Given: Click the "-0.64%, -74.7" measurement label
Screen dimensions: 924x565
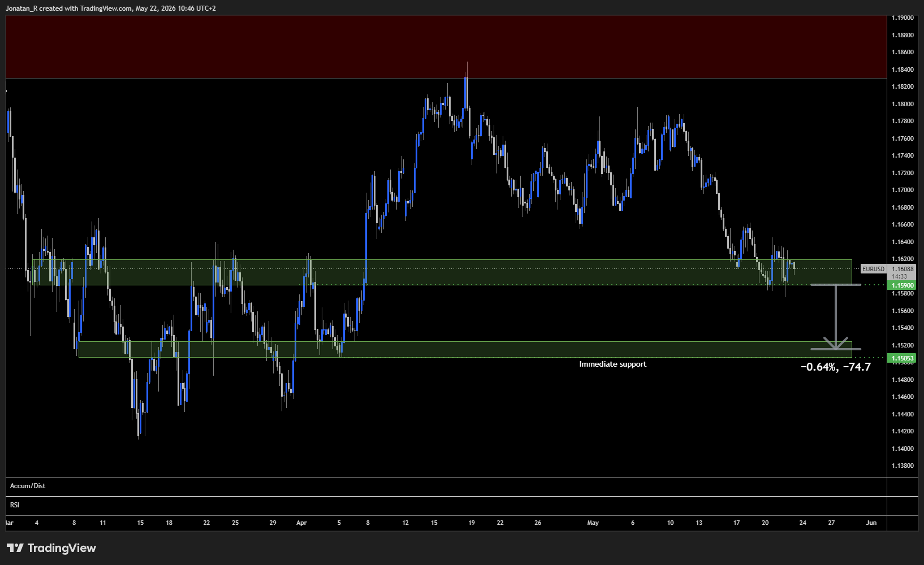Looking at the screenshot, I should point(836,367).
